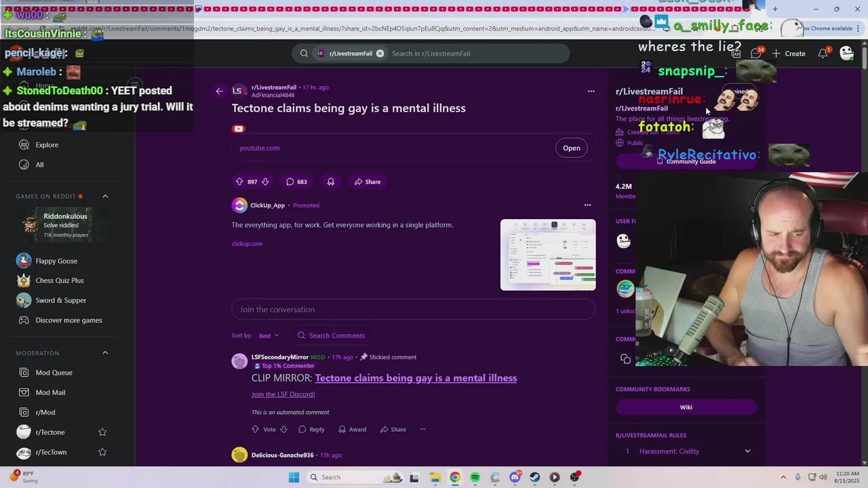Open the user avatar menu

pos(846,54)
